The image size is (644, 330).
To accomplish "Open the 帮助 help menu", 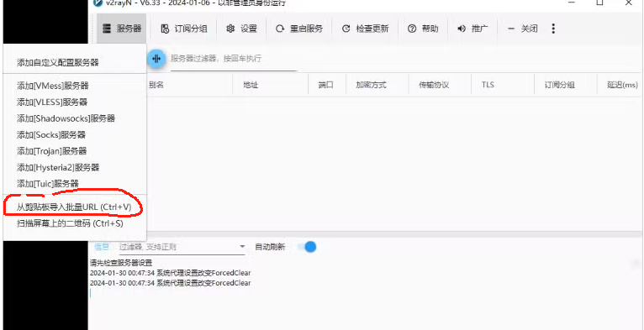I will pos(423,29).
